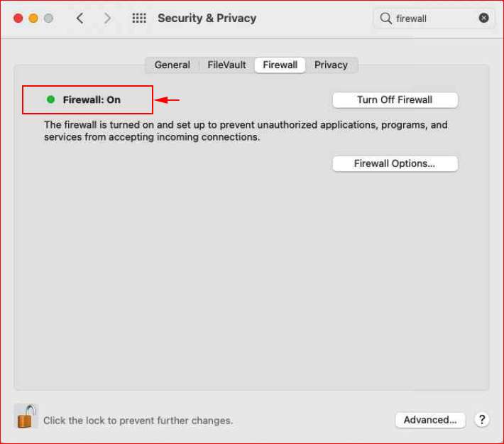Close the Security & Privacy window
This screenshot has height=444, width=504.
[x=18, y=18]
